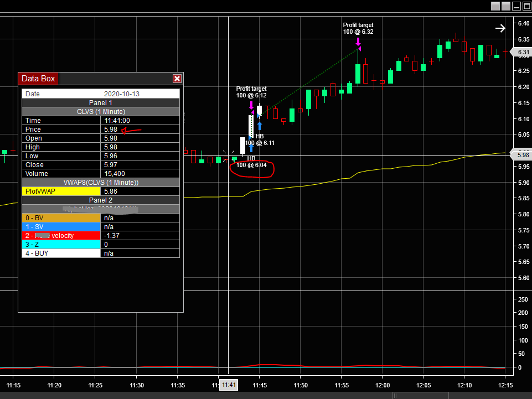532x399 pixels.
Task: Select the yellow PlotVWAP swatch cell
Action: click(x=61, y=191)
